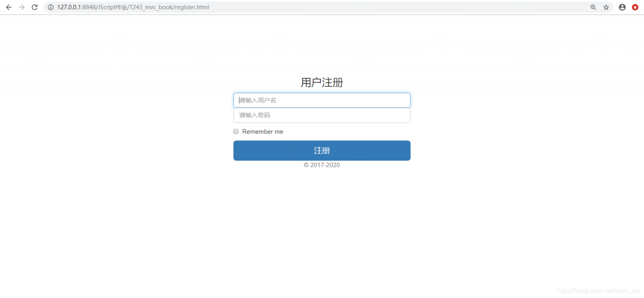Screen dimensions: 644x298
Task: Open the zoom magnifier icon in address bar
Action: pos(593,8)
